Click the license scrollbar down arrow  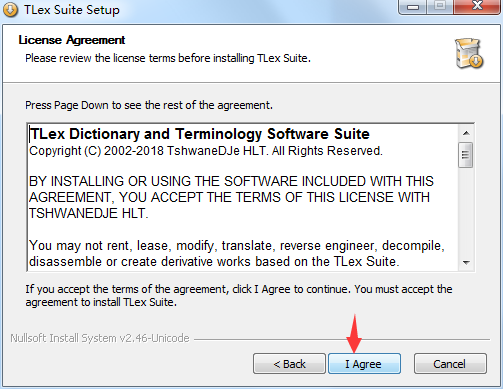pyautogui.click(x=466, y=263)
